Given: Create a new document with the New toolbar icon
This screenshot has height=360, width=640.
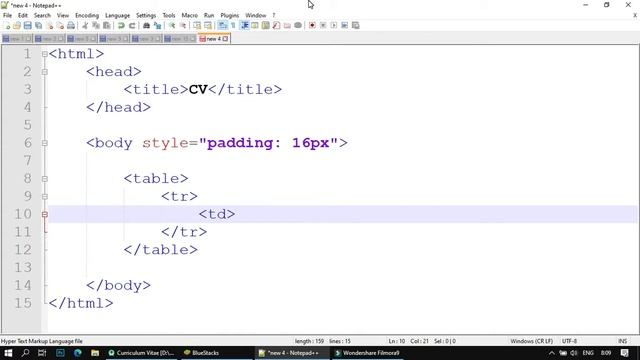Looking at the screenshot, I should [x=7, y=25].
